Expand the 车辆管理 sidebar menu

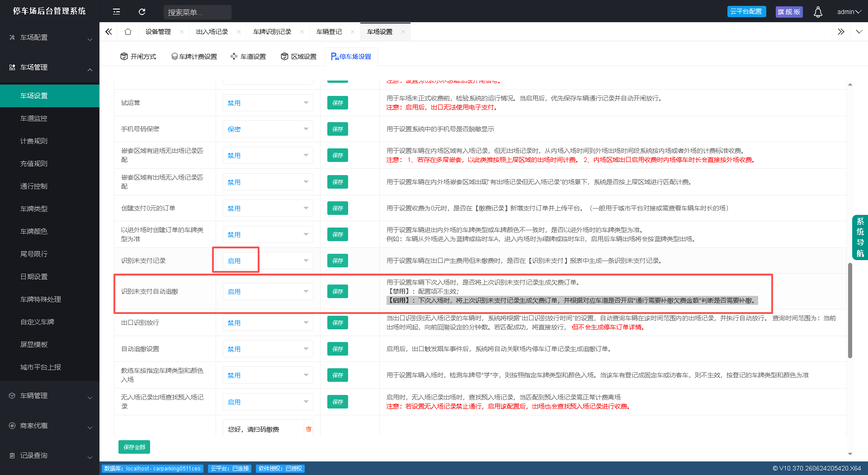pyautogui.click(x=50, y=396)
